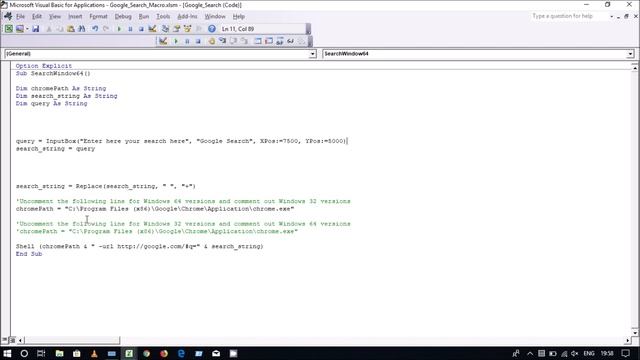Open Find with the binoculars icon
The image size is (640, 360).
click(x=82, y=29)
